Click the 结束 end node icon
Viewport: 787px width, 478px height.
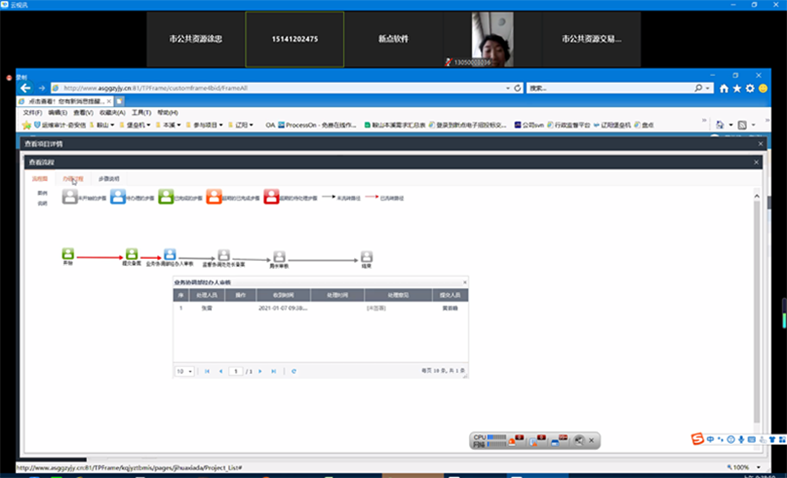(366, 257)
